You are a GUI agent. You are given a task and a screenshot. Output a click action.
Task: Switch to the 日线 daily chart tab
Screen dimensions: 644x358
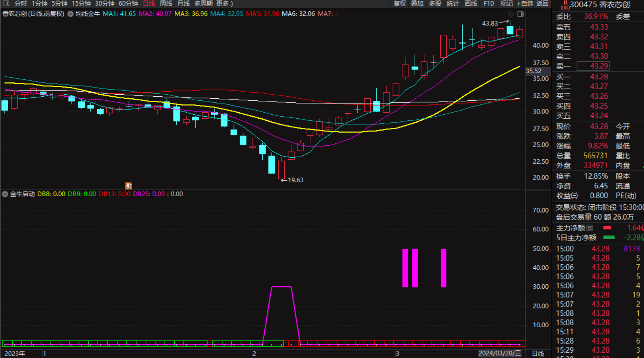[149, 4]
